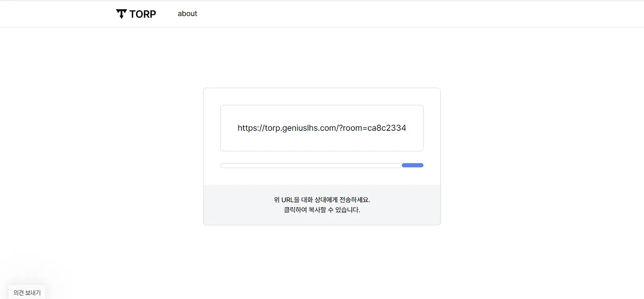Click the blue progress bar indicator
The height and width of the screenshot is (299, 644).
pos(413,165)
